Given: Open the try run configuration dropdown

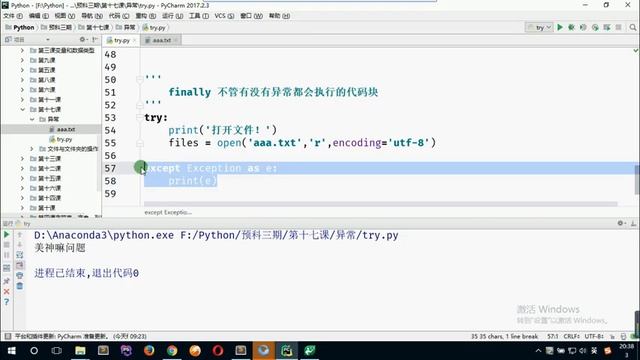Looking at the screenshot, I should tap(539, 27).
